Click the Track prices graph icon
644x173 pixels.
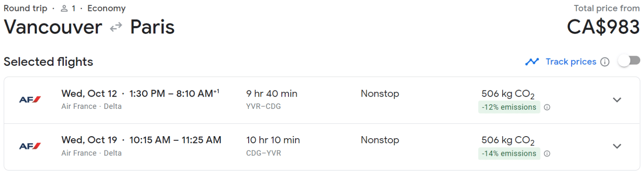532,62
